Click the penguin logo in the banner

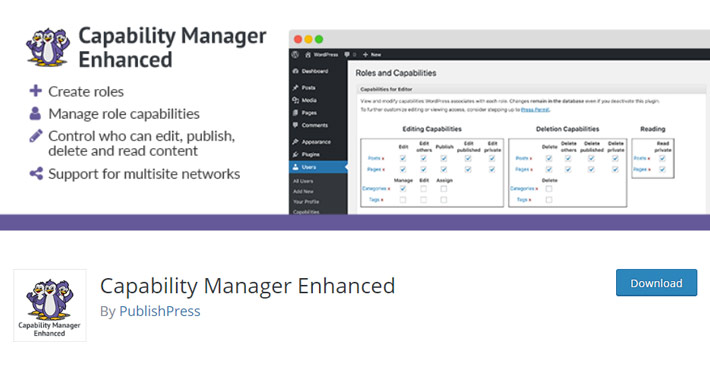coord(48,47)
